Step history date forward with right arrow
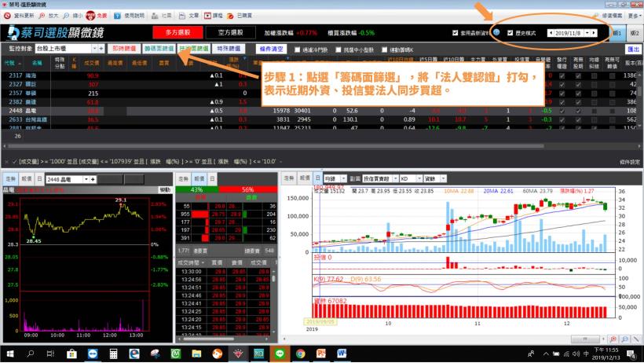 coord(594,33)
